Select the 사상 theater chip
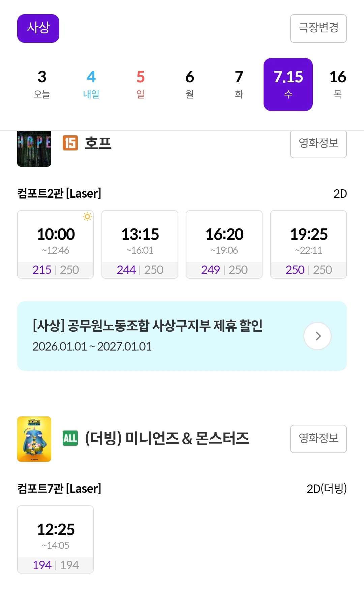Viewport: 364px width, 611px height. [38, 28]
